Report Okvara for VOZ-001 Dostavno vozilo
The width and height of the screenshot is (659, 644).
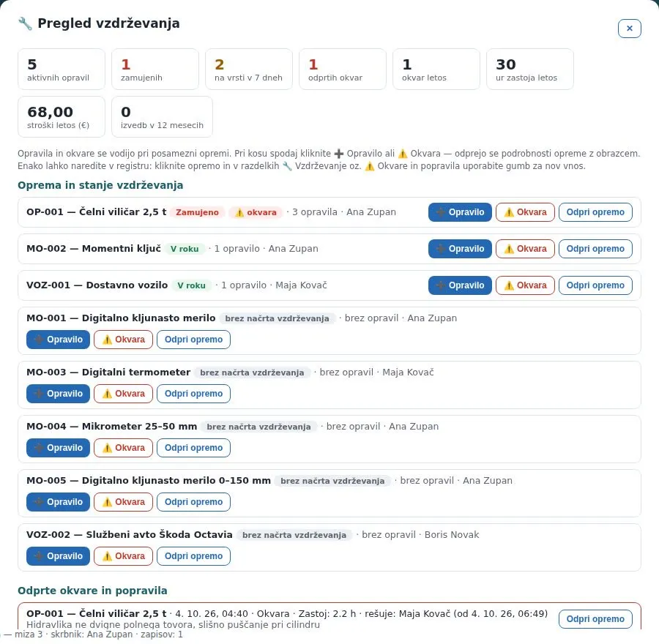525,285
